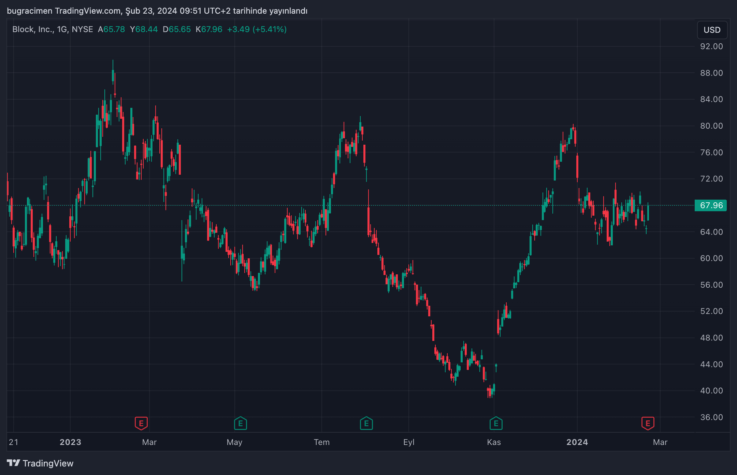Click the May label on time axis
This screenshot has width=737, height=475.
[235, 441]
